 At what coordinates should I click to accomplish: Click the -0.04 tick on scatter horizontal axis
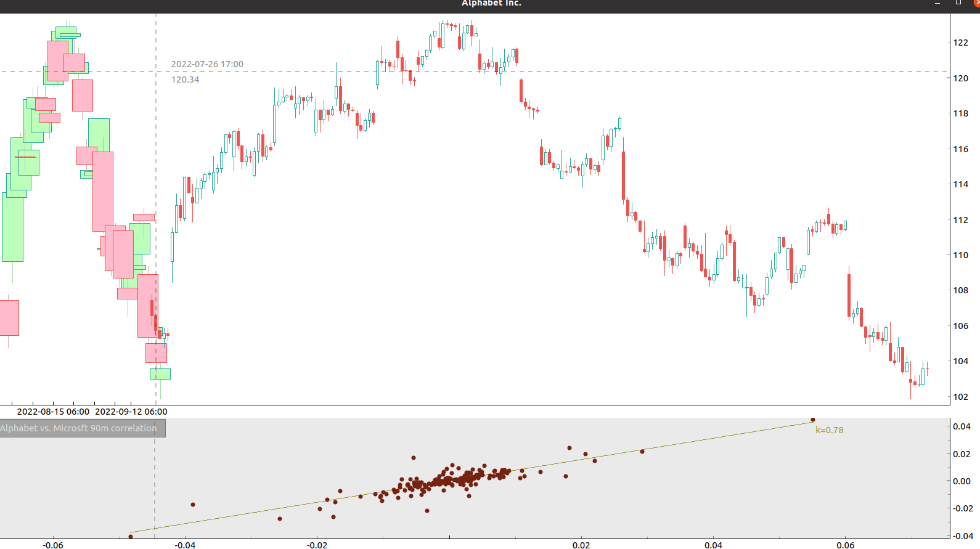[185, 545]
